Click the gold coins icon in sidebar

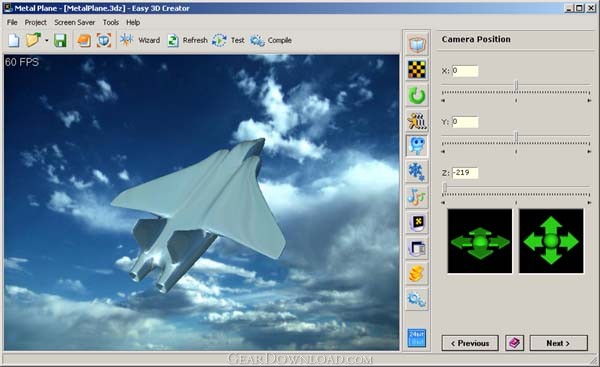(417, 273)
